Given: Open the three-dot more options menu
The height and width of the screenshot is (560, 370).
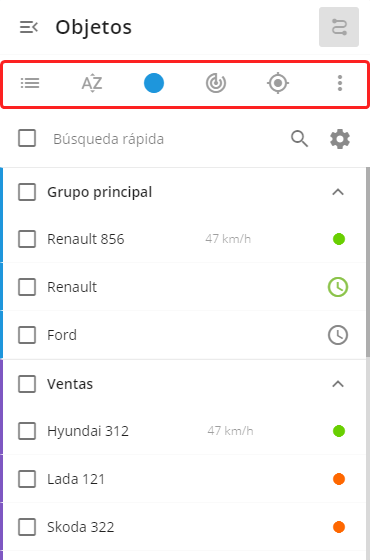Looking at the screenshot, I should 340,83.
